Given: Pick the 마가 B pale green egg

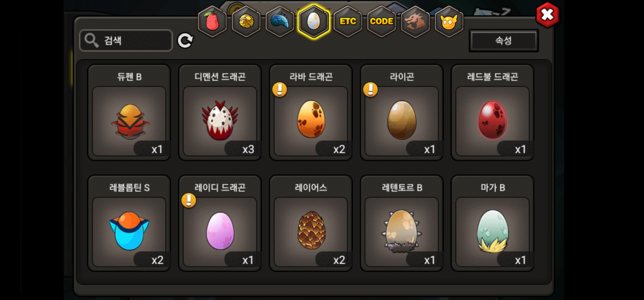Looking at the screenshot, I should point(493,223).
